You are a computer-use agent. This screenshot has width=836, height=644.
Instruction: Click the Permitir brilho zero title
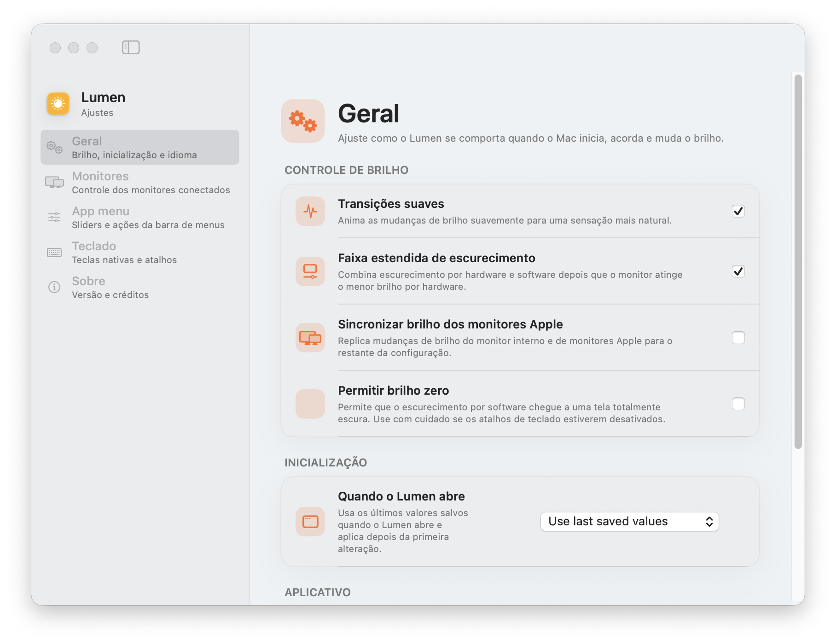tap(393, 391)
